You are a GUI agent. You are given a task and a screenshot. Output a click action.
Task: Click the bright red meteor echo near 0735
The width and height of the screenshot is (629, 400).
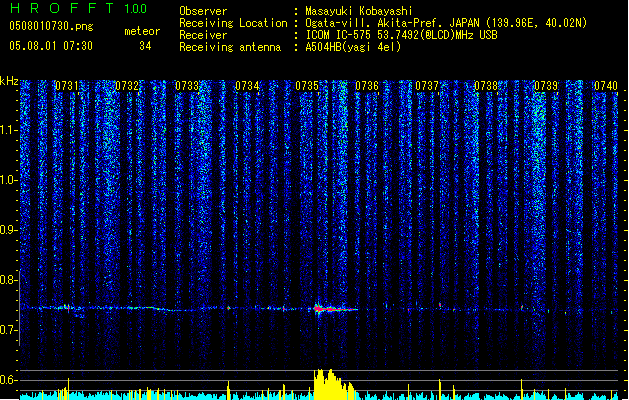point(335,309)
